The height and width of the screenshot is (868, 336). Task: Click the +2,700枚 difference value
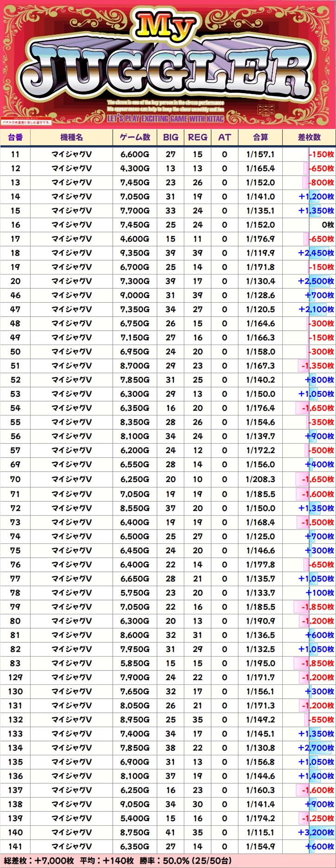click(x=316, y=748)
